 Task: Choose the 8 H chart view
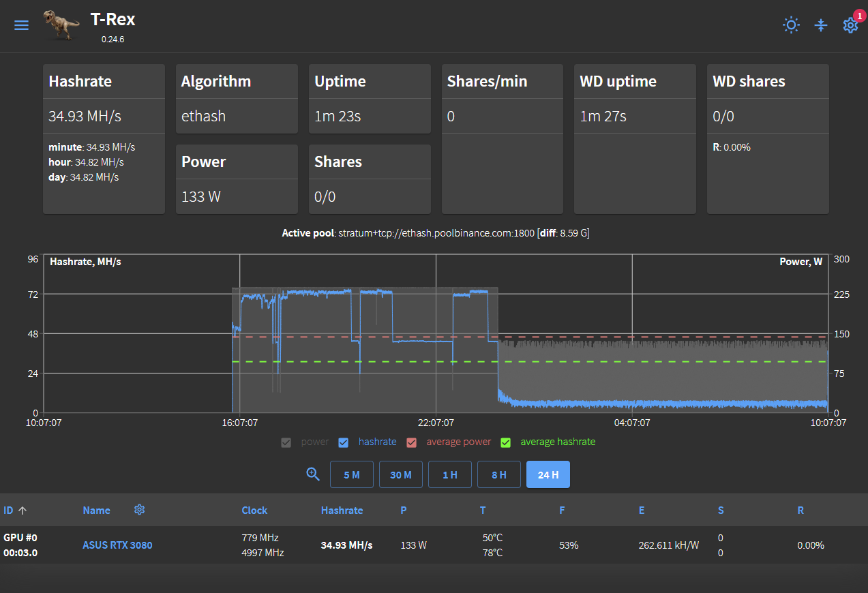(x=499, y=474)
